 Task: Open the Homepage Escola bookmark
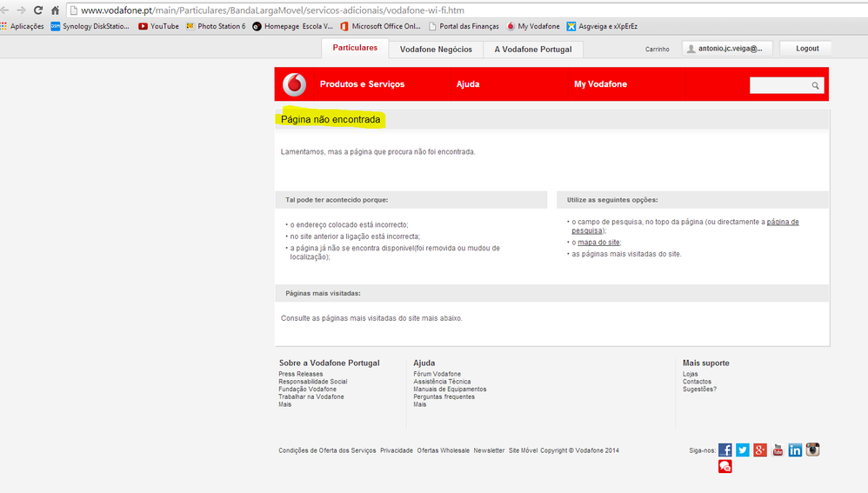(x=293, y=26)
